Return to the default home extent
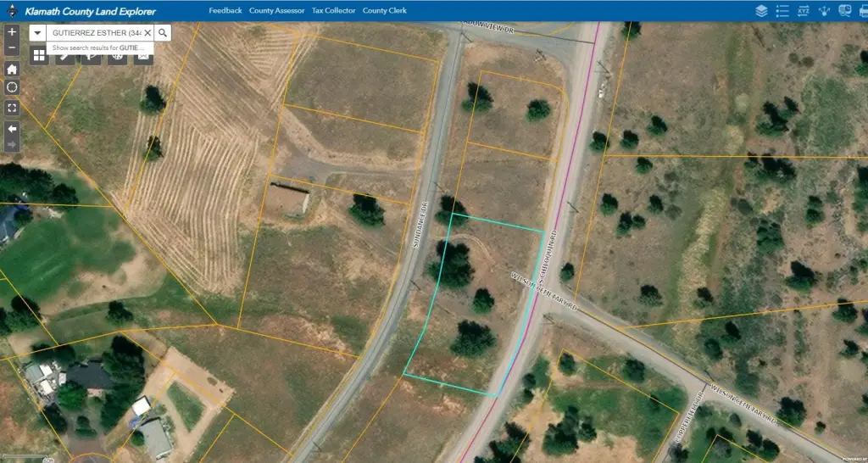 (12, 70)
